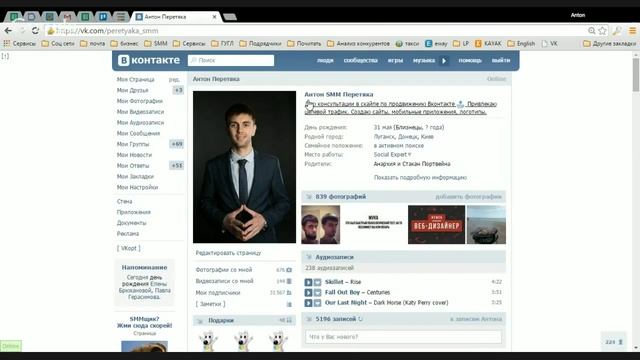
Task: Click the +51 answers counter badge
Action: coord(177,166)
